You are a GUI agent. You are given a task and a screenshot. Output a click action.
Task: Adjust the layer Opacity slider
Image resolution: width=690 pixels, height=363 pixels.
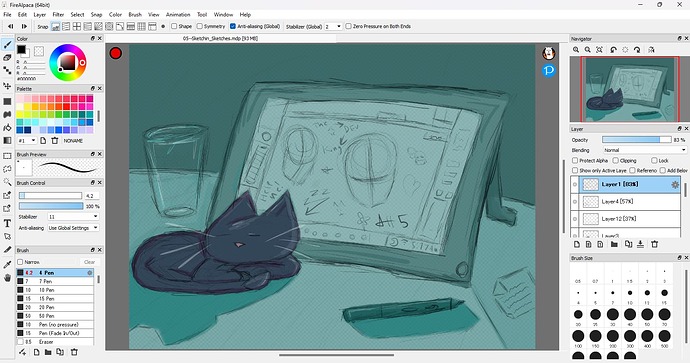(x=636, y=139)
